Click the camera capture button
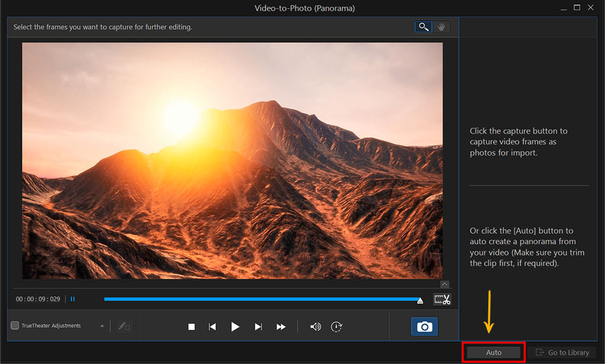Screen dimensions: 605x364 (x=425, y=327)
